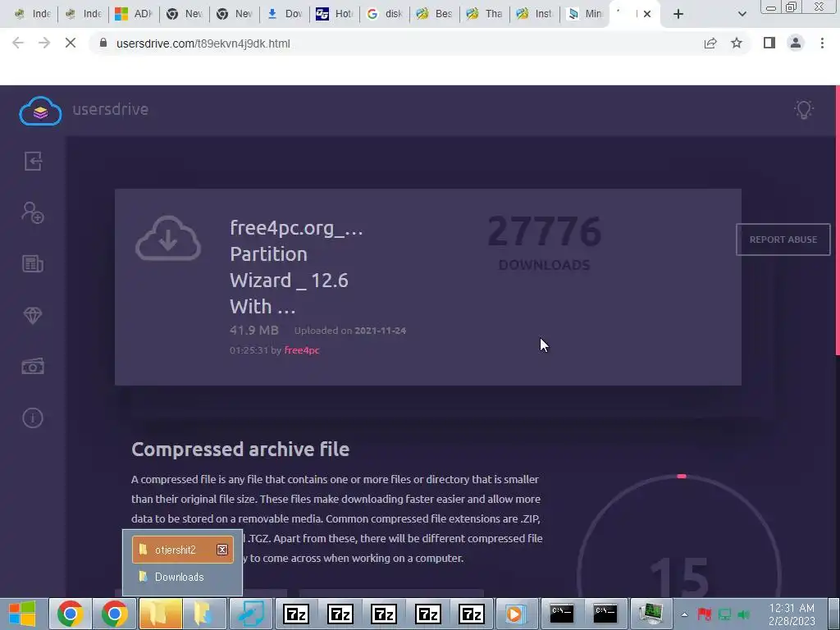Image resolution: width=840 pixels, height=630 pixels.
Task: Click the REPORT ABUSE button
Action: pos(783,240)
